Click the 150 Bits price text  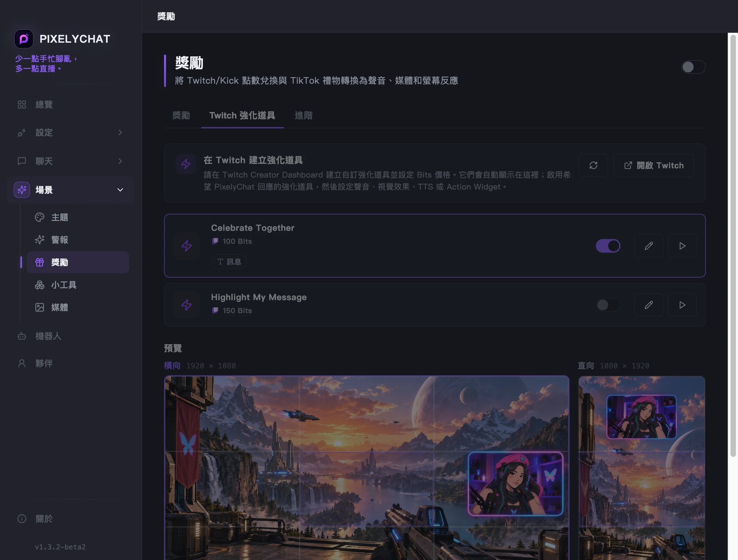[237, 311]
